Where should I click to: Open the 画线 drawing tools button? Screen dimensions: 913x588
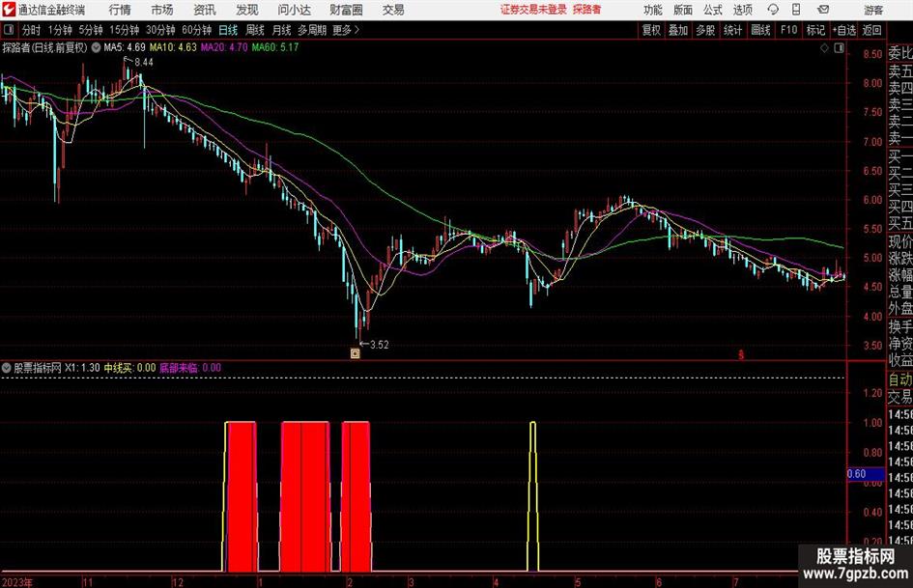coord(760,30)
